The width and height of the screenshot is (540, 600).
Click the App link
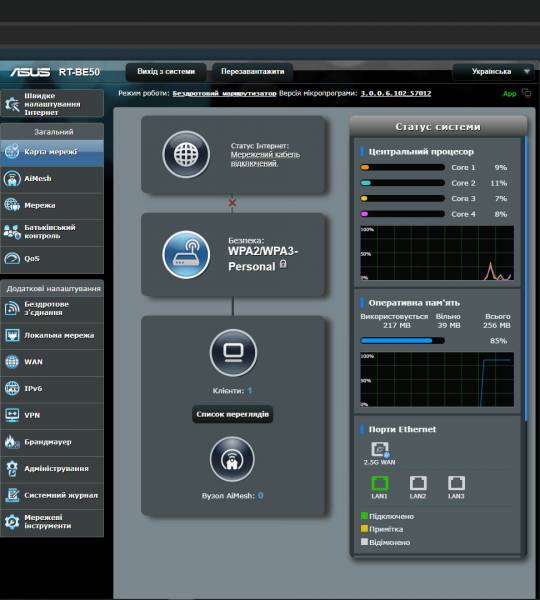coord(509,93)
